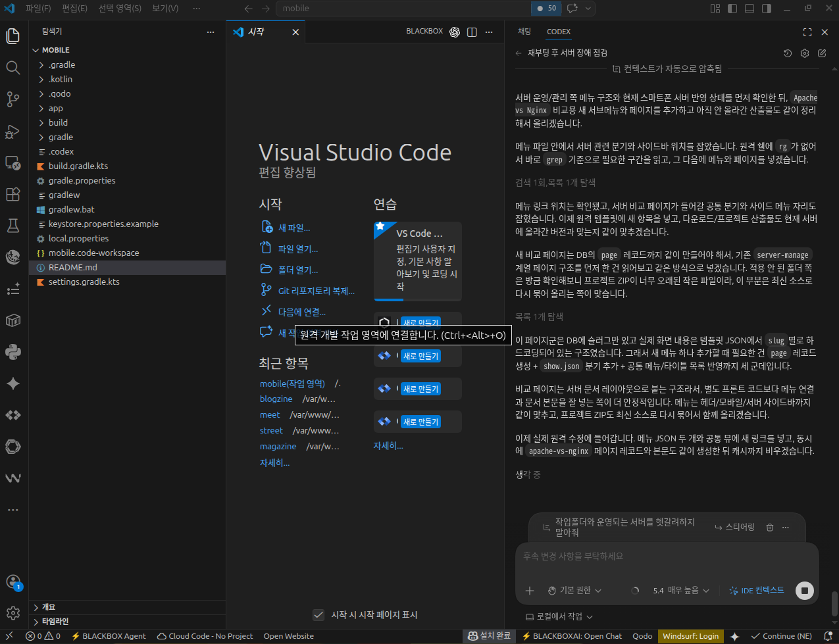This screenshot has width=839, height=644.
Task: Open the Run and Debug view
Action: pyautogui.click(x=13, y=131)
